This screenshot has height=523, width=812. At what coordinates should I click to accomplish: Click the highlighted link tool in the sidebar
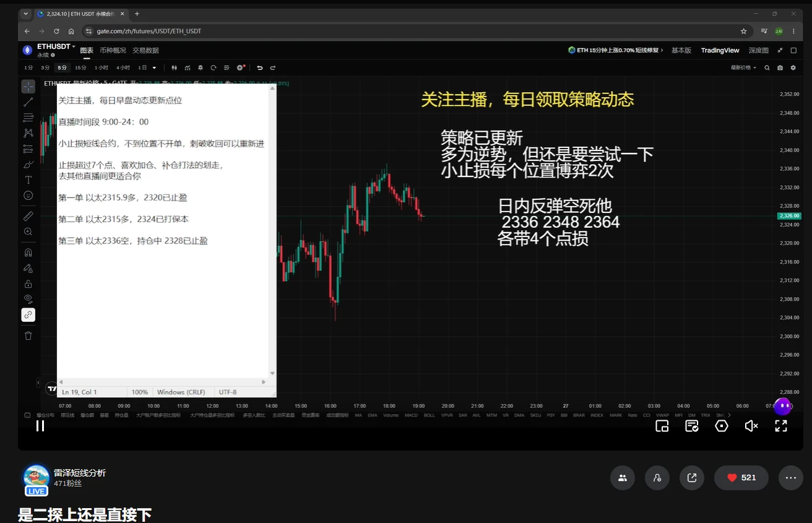point(28,314)
